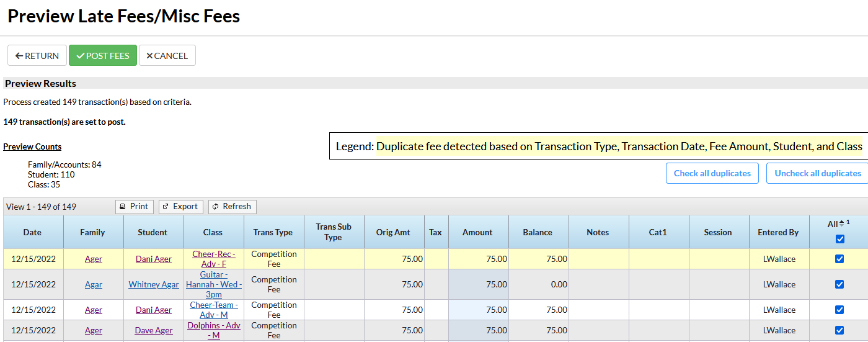Sort by the All column arrow

pyautogui.click(x=841, y=223)
